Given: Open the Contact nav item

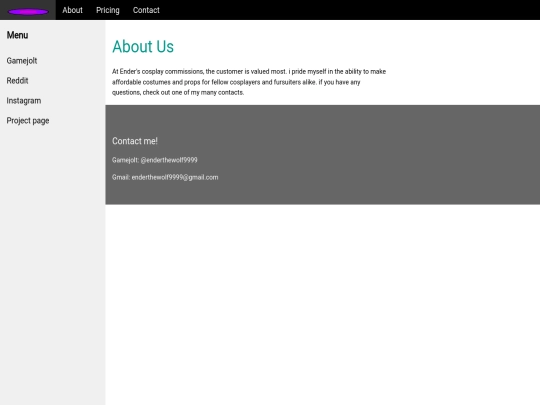Looking at the screenshot, I should 146,10.
